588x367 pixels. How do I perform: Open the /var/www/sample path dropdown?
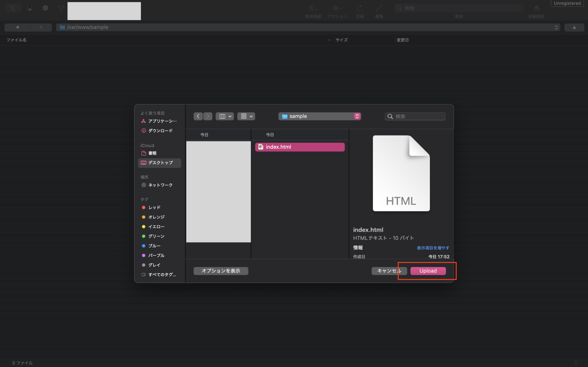point(308,27)
